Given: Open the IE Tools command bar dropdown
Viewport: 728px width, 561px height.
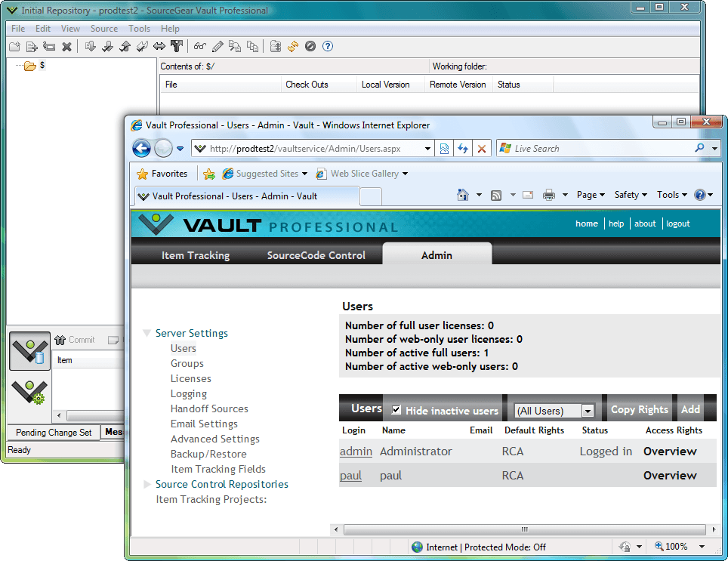Looking at the screenshot, I should pyautogui.click(x=671, y=195).
